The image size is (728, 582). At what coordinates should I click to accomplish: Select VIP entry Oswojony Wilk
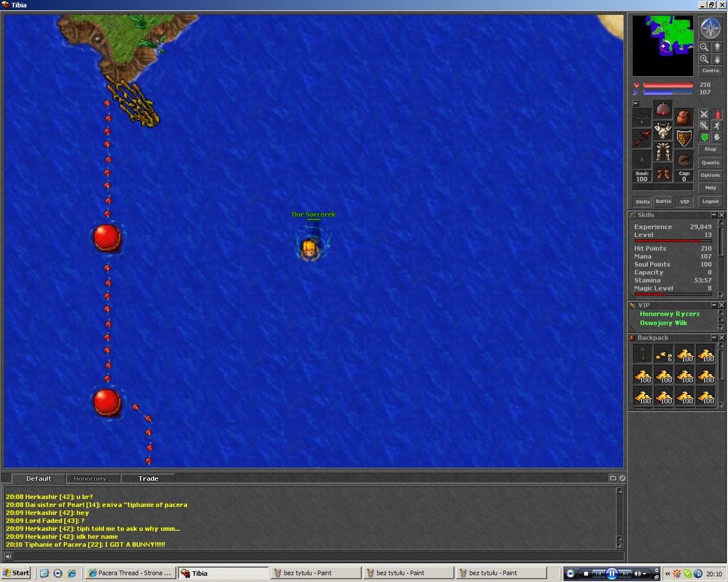click(663, 323)
